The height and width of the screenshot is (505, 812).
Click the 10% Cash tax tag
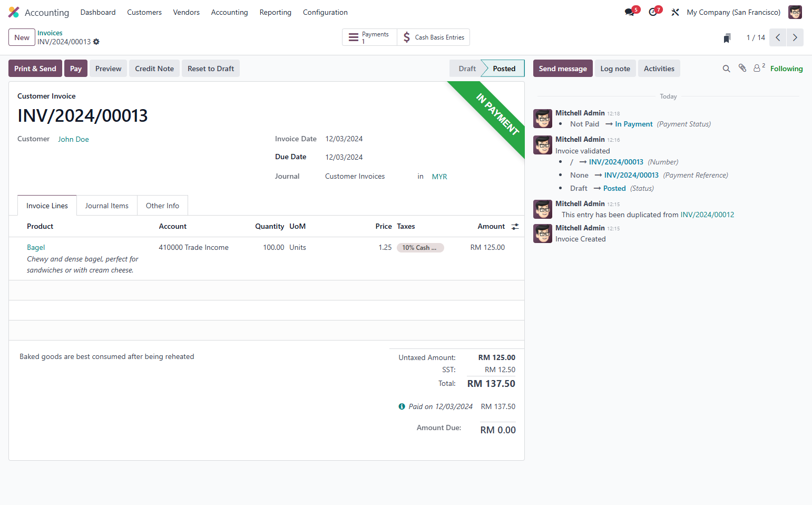coord(420,248)
